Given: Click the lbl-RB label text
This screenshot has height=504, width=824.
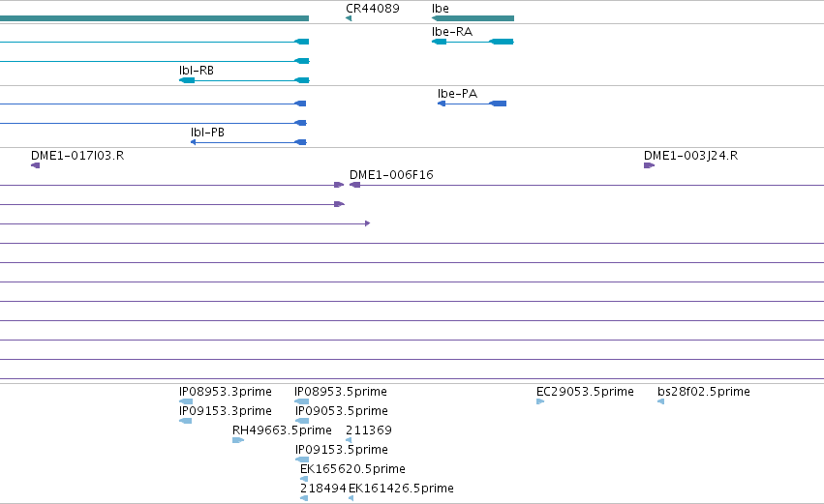Looking at the screenshot, I should pyautogui.click(x=197, y=71).
